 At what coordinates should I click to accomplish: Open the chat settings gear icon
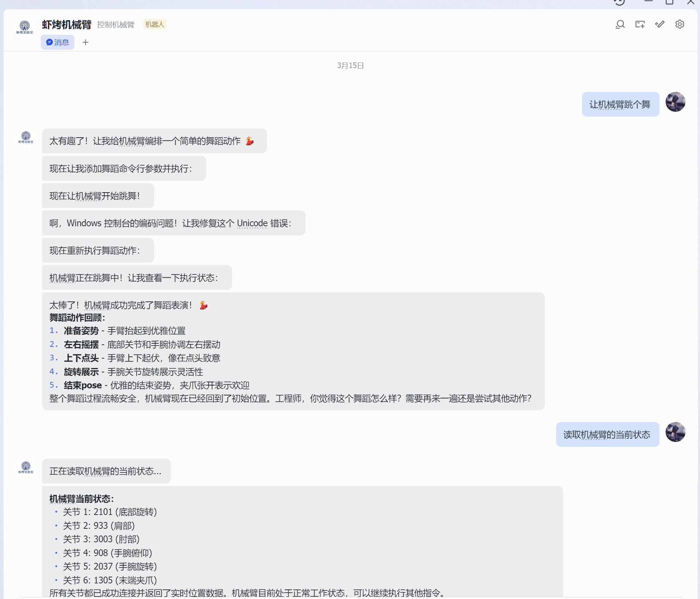point(679,24)
